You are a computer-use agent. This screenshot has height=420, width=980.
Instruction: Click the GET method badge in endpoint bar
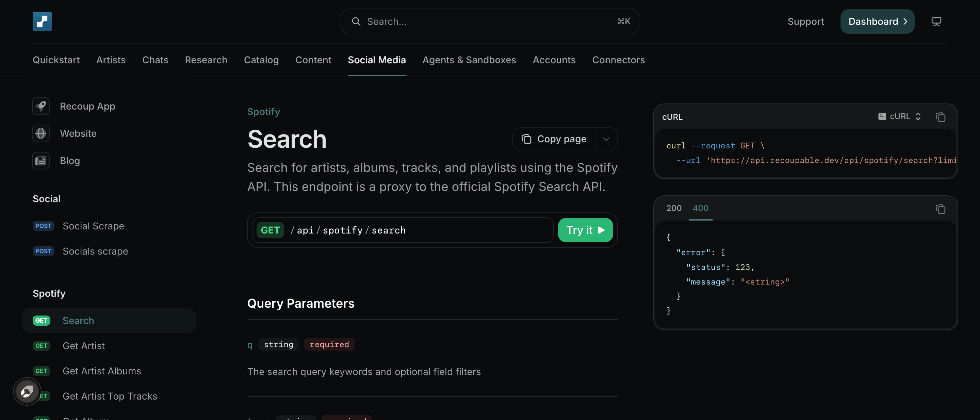270,230
